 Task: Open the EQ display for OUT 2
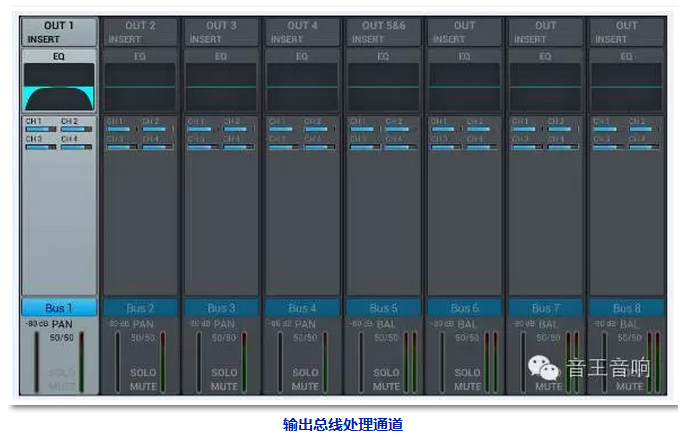click(140, 87)
